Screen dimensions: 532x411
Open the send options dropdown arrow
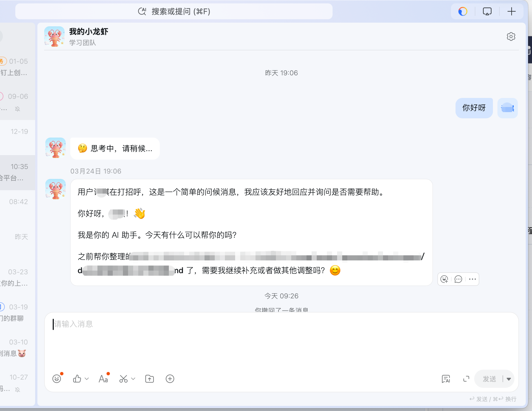509,379
